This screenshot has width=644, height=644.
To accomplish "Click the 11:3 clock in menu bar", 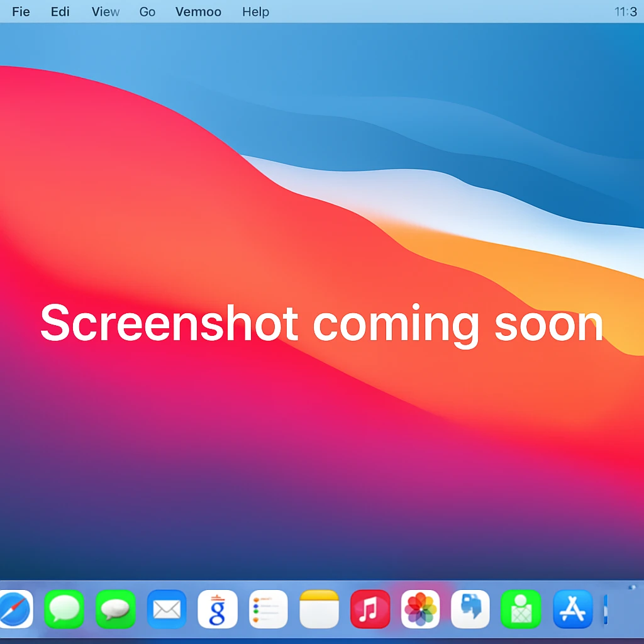I will (x=626, y=11).
